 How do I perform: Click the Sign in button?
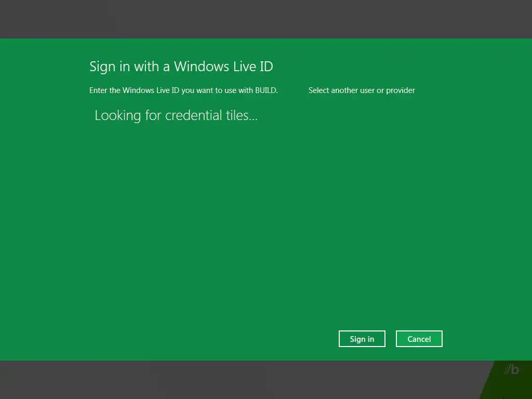[362, 339]
